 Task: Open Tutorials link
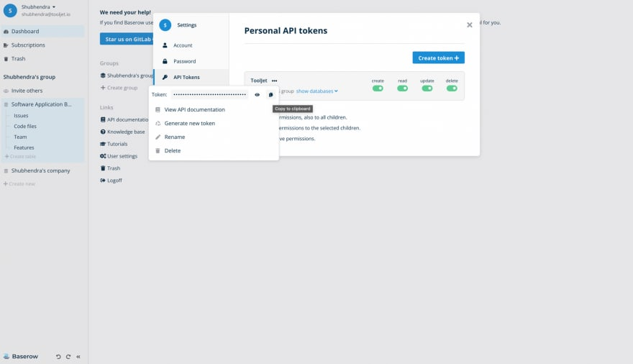point(114,144)
